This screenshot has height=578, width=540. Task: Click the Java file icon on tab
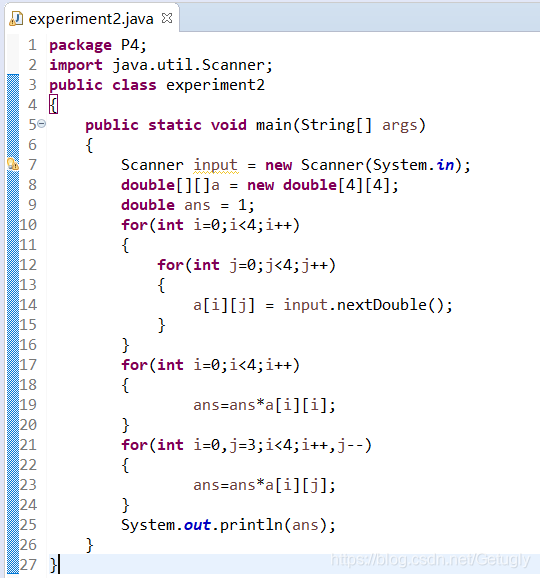click(16, 18)
